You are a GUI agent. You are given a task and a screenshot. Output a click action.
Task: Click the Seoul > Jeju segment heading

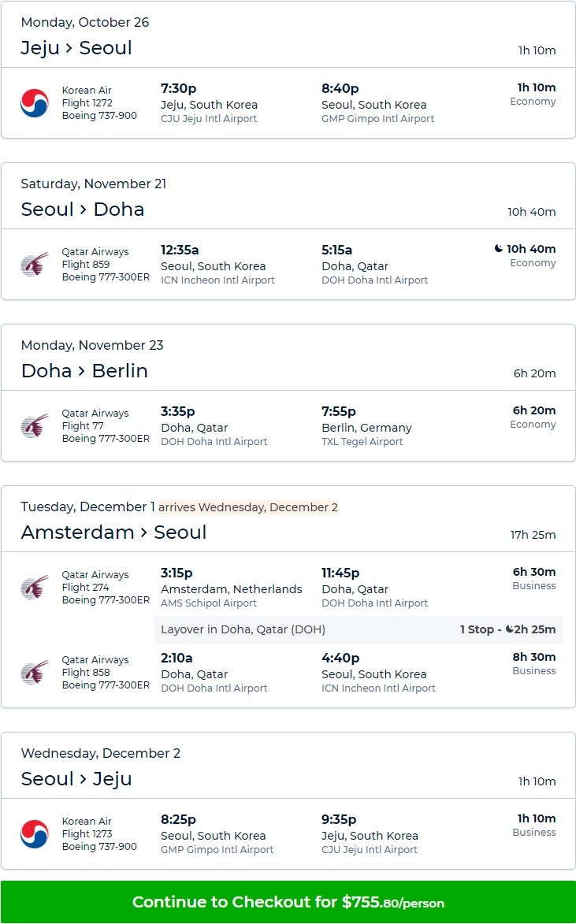[76, 779]
